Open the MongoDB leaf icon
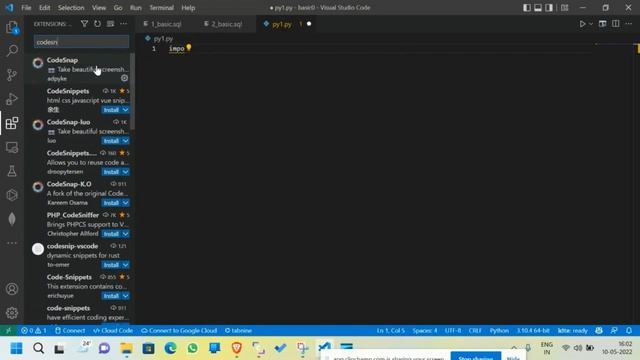640x360 pixels. click(12, 219)
